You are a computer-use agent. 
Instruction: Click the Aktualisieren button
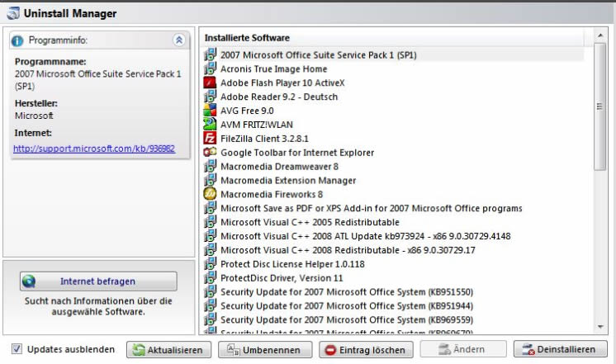pos(168,349)
